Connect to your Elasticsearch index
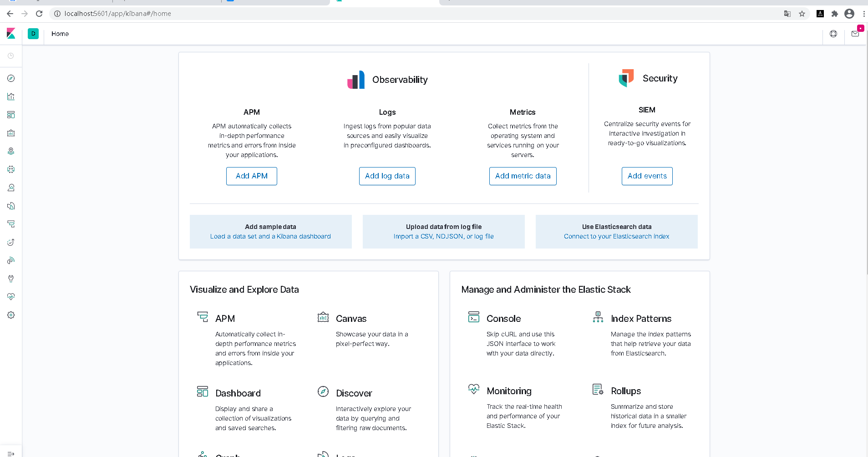868x457 pixels. (617, 237)
